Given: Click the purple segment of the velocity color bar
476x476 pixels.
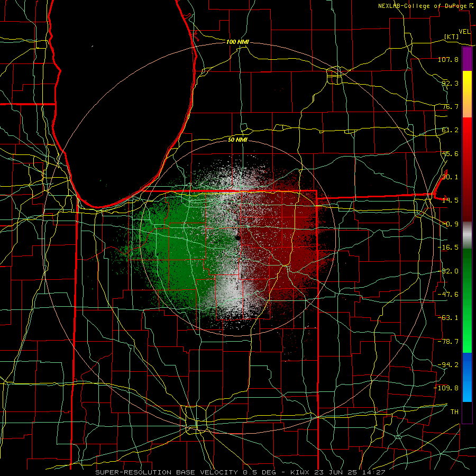Looking at the screenshot, I should pos(467,59).
